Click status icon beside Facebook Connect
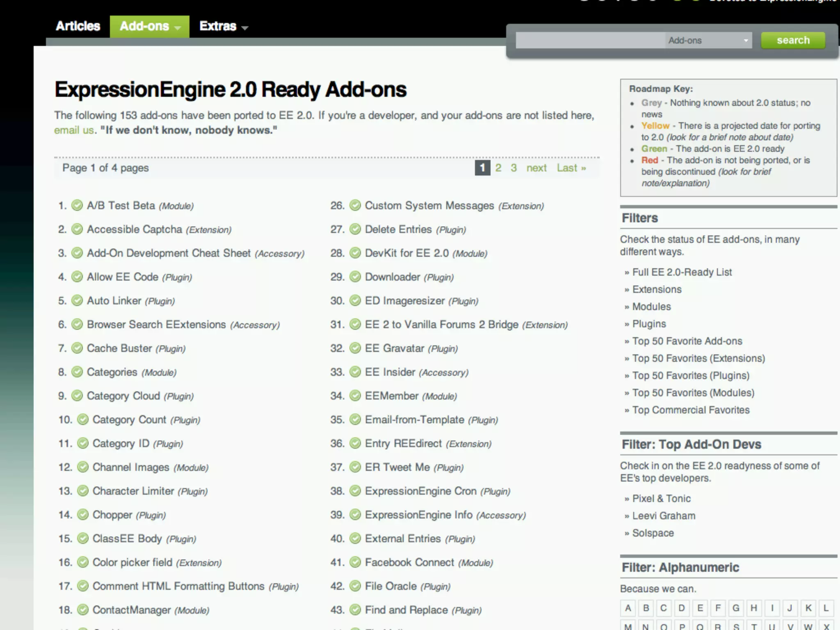Image resolution: width=840 pixels, height=630 pixels. pos(355,562)
